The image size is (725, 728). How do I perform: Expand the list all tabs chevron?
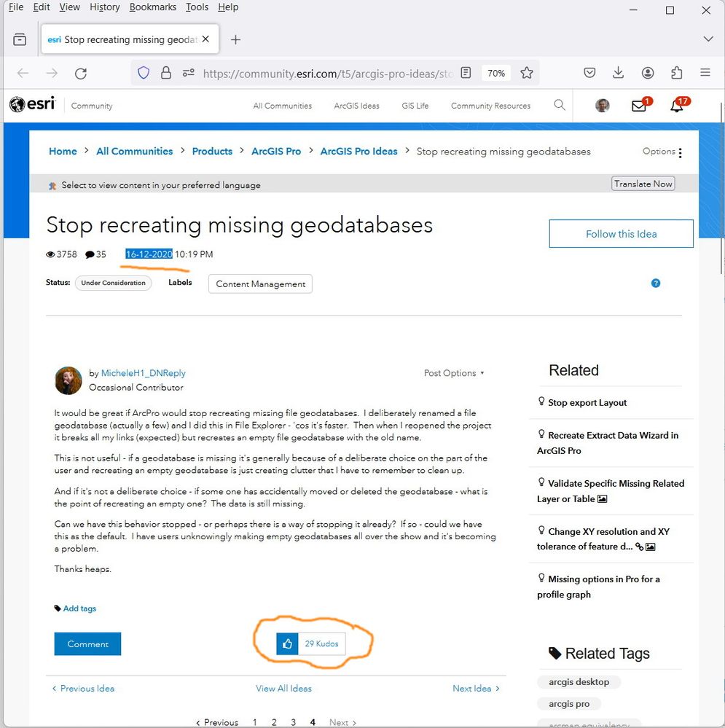coord(708,39)
